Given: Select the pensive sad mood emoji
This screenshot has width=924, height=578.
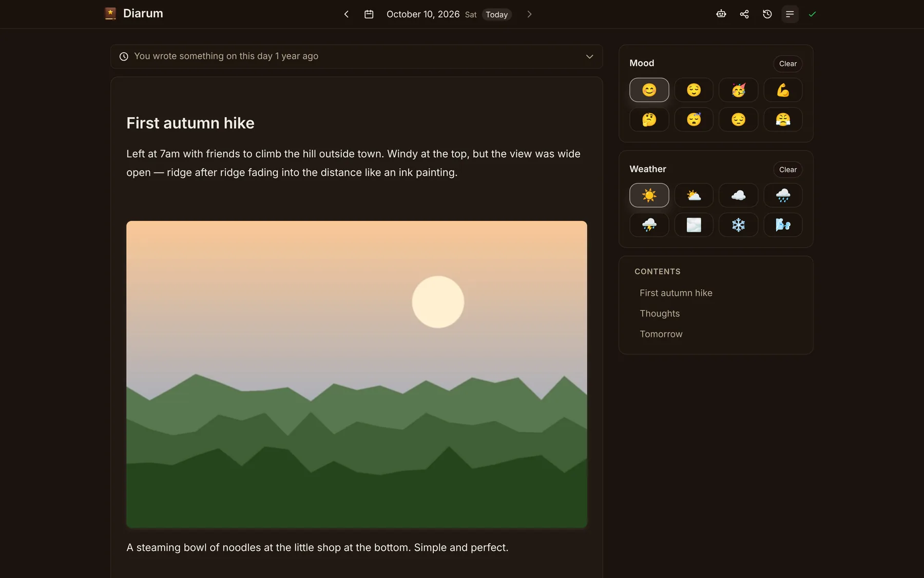Looking at the screenshot, I should point(739,120).
